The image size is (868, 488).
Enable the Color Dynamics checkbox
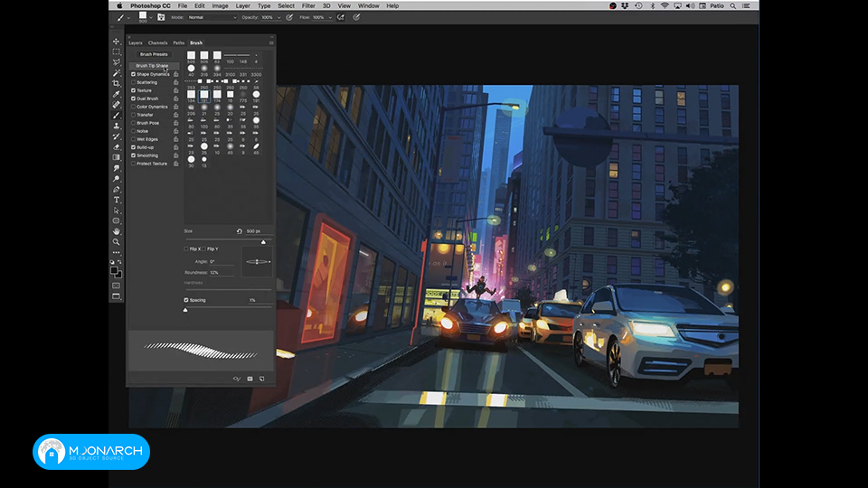[x=134, y=107]
